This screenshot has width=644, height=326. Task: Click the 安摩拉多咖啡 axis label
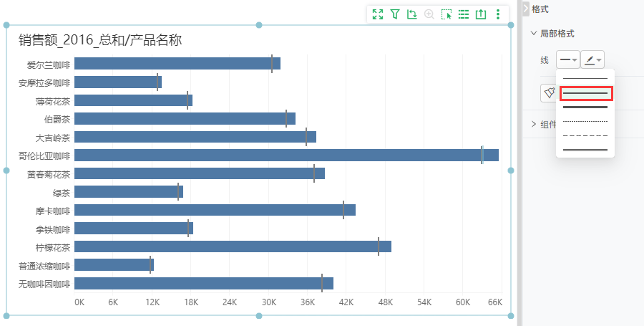coord(44,83)
